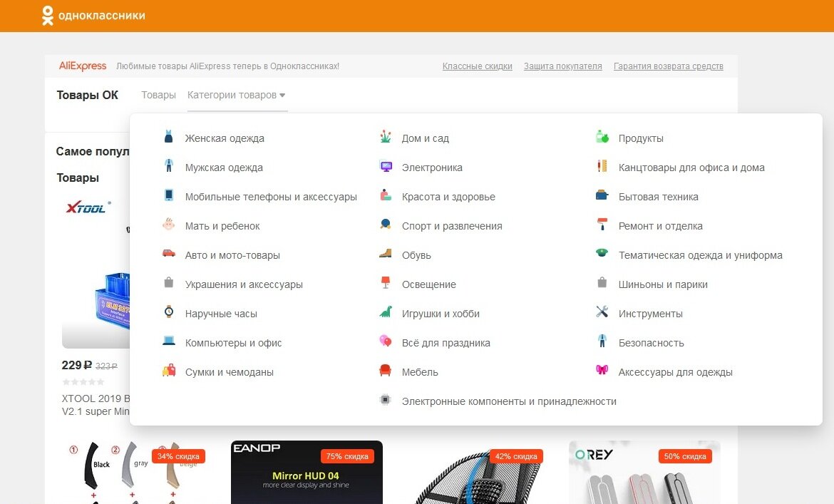The width and height of the screenshot is (834, 504).
Task: Choose Авто и мото-товары category
Action: coord(232,255)
